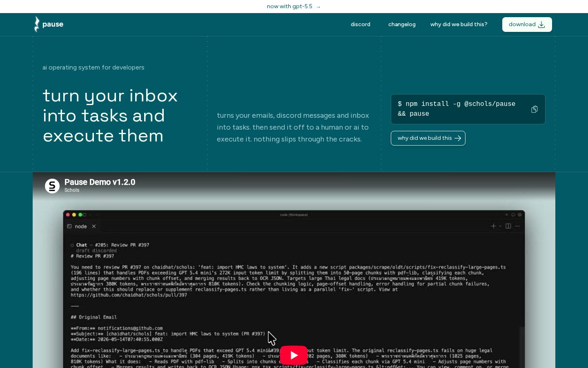Viewport: 588px width, 368px height.
Task: Go to the changelog page
Action: [402, 25]
